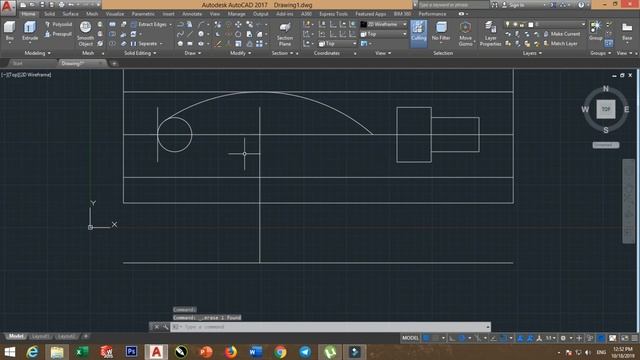This screenshot has height=360, width=640.
Task: Expand the Groups panel dropdown
Action: pos(600,53)
